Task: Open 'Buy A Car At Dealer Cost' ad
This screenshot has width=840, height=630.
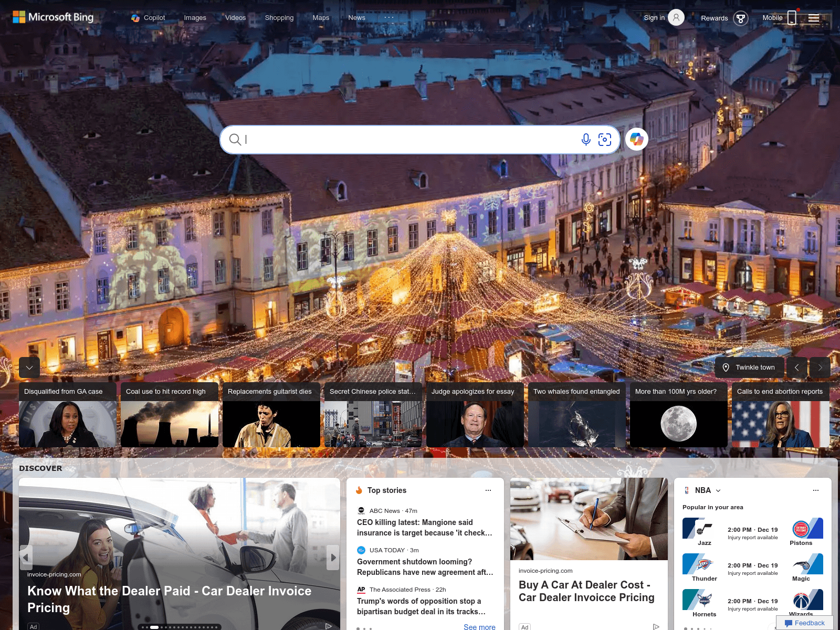Action: click(x=586, y=591)
